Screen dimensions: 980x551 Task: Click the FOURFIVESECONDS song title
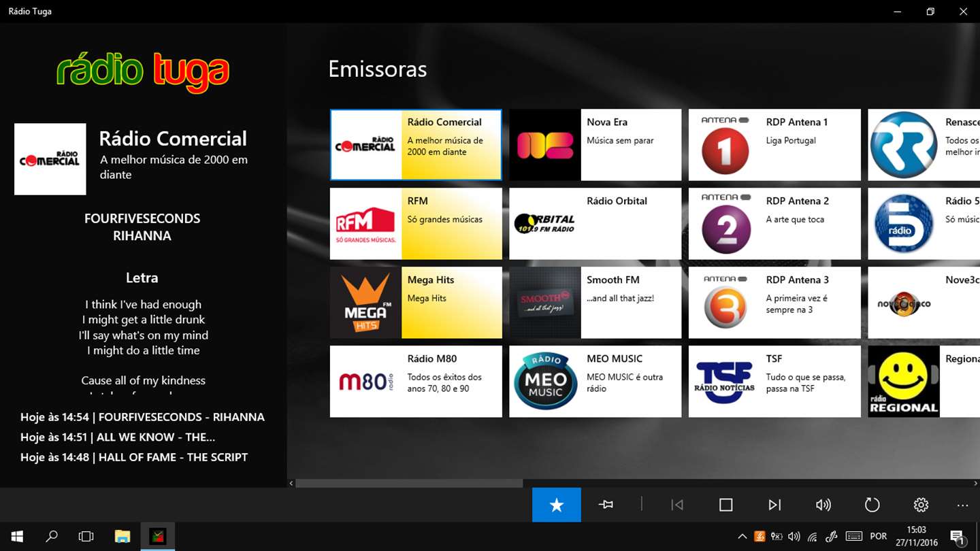[142, 218]
